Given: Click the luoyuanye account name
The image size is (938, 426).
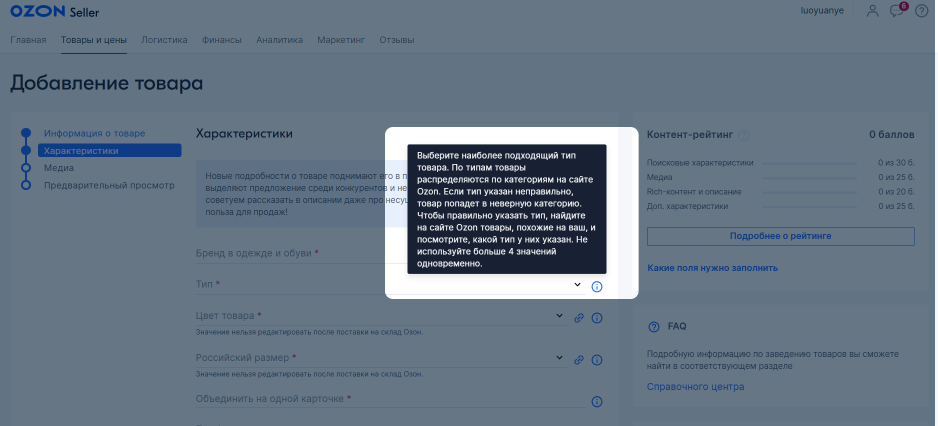Looking at the screenshot, I should (x=822, y=11).
